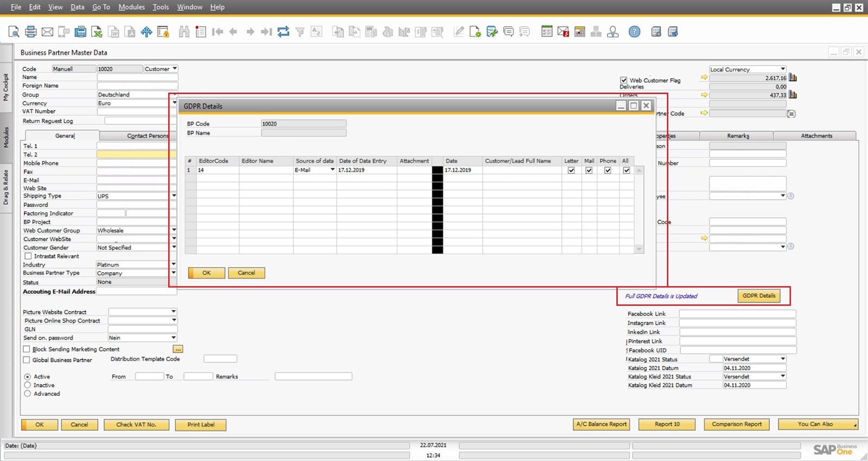Viewport: 868px width, 461px height.
Task: Click Cancel in the GDPR Details dialog
Action: coord(246,273)
